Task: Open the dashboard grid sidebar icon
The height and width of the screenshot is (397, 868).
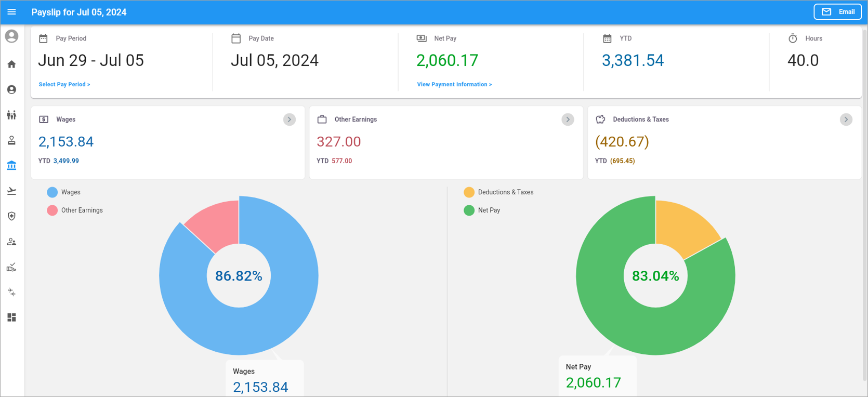Action: tap(11, 317)
